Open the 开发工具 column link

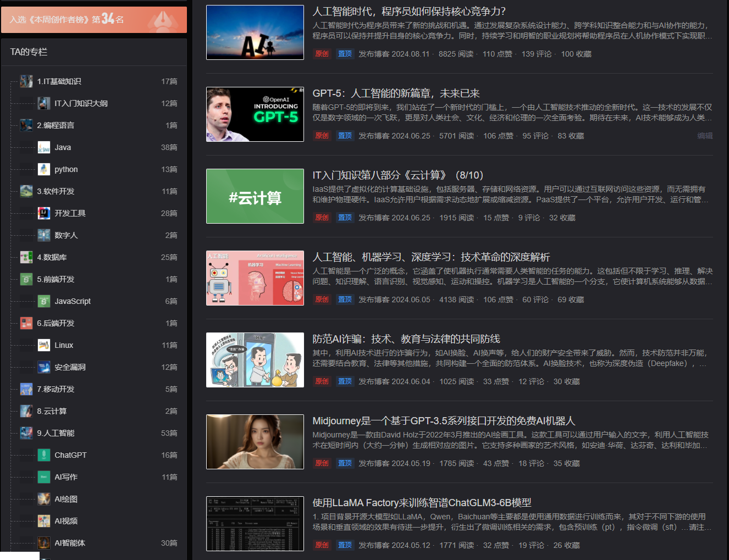click(x=70, y=213)
